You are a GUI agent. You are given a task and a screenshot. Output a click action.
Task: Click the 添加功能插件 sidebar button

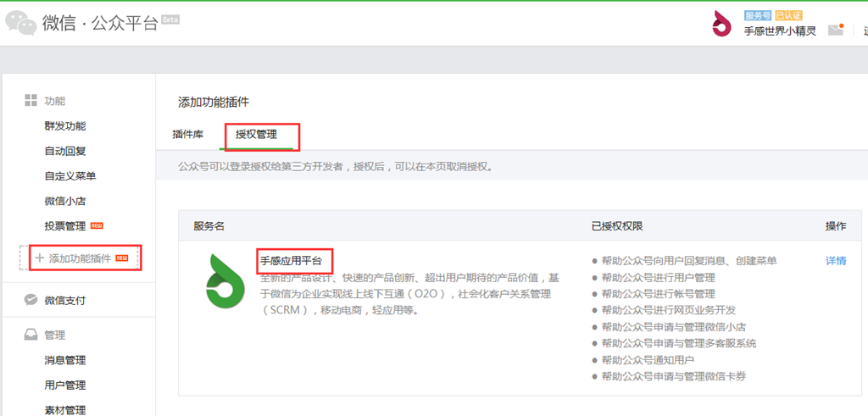[81, 258]
